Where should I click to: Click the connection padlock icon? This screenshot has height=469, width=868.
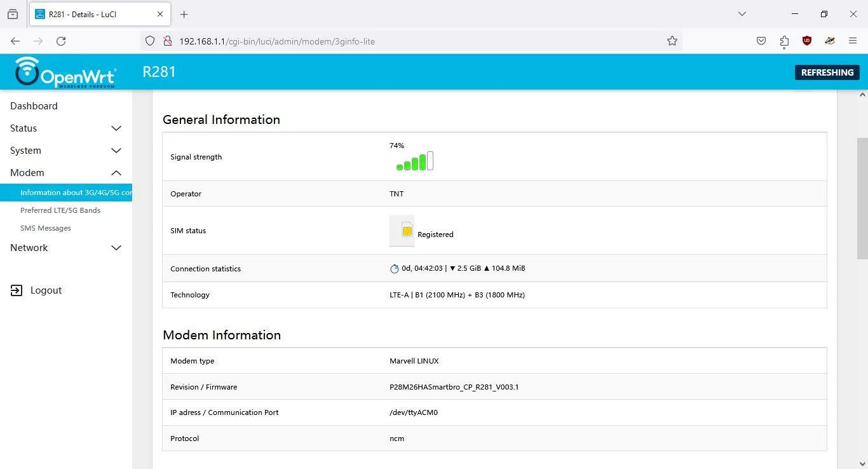click(168, 41)
